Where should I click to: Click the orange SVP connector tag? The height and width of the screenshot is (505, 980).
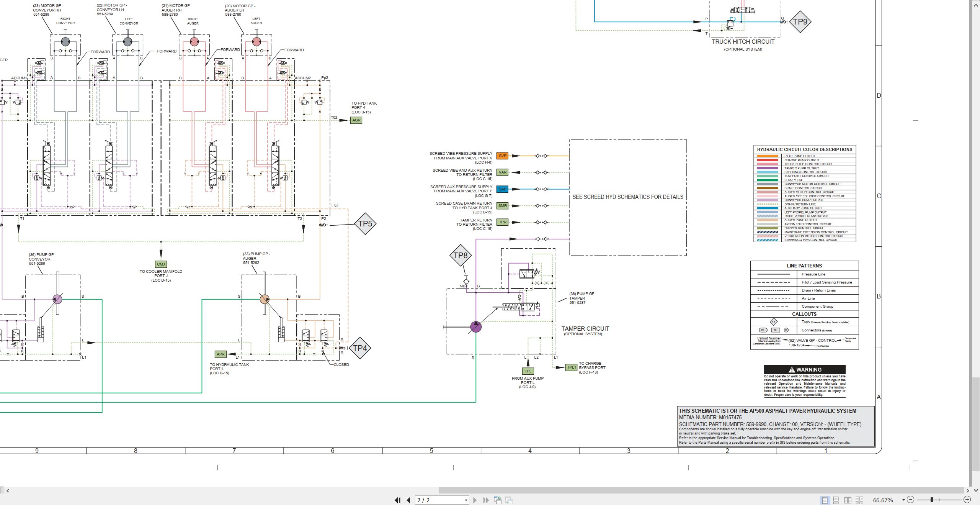(x=502, y=156)
